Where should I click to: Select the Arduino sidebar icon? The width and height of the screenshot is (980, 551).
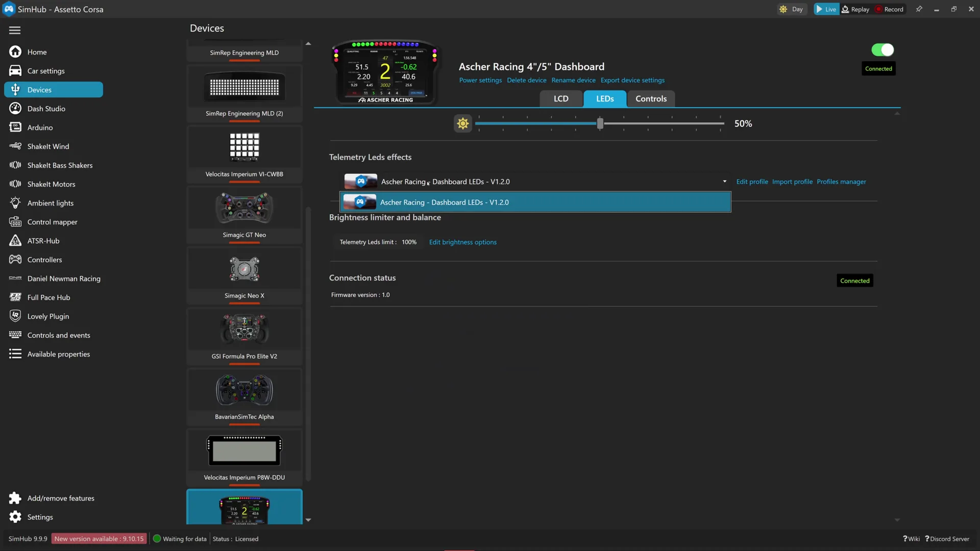pos(15,128)
